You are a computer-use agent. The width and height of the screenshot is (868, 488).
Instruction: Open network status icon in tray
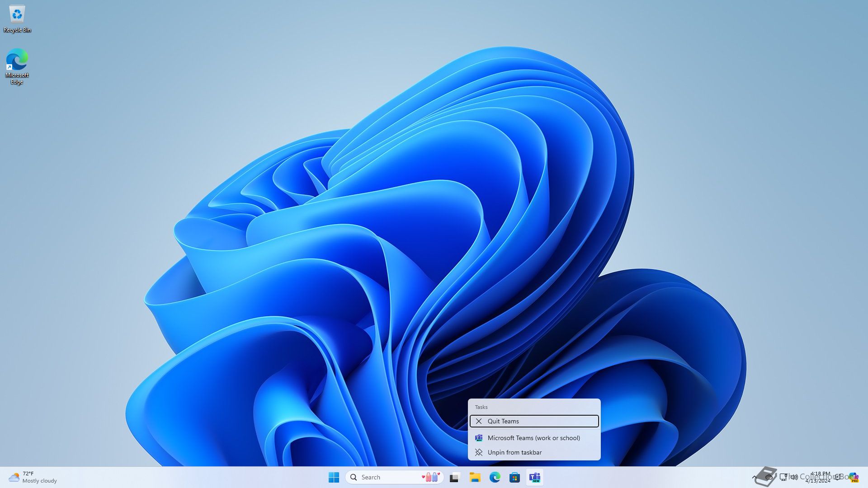pyautogui.click(x=783, y=477)
